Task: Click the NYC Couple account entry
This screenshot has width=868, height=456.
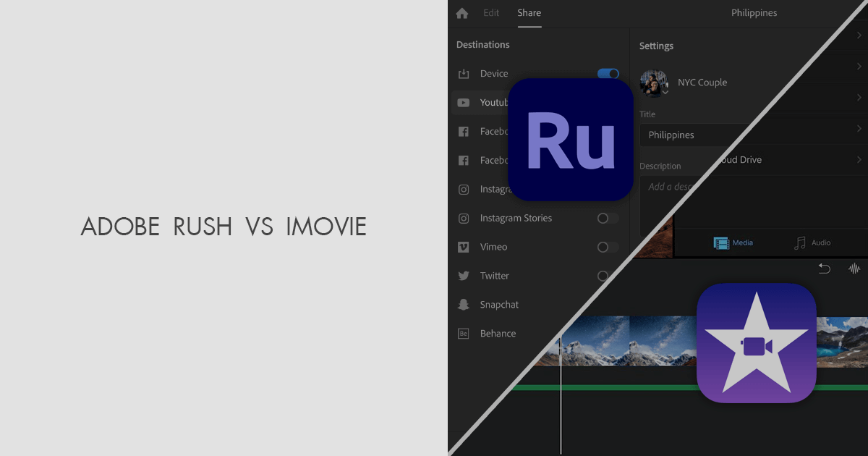Action: coord(702,82)
